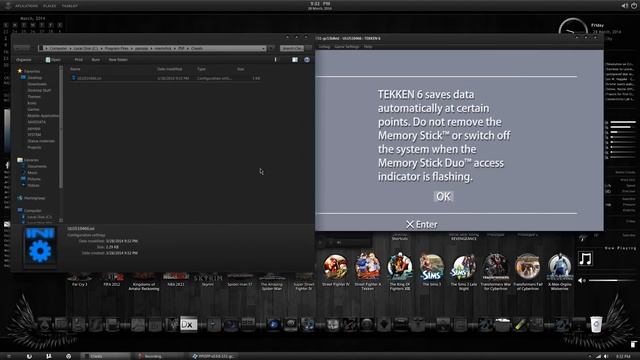Launch FIFA 2012 desktop shortcut
The image size is (640, 360).
(x=112, y=280)
